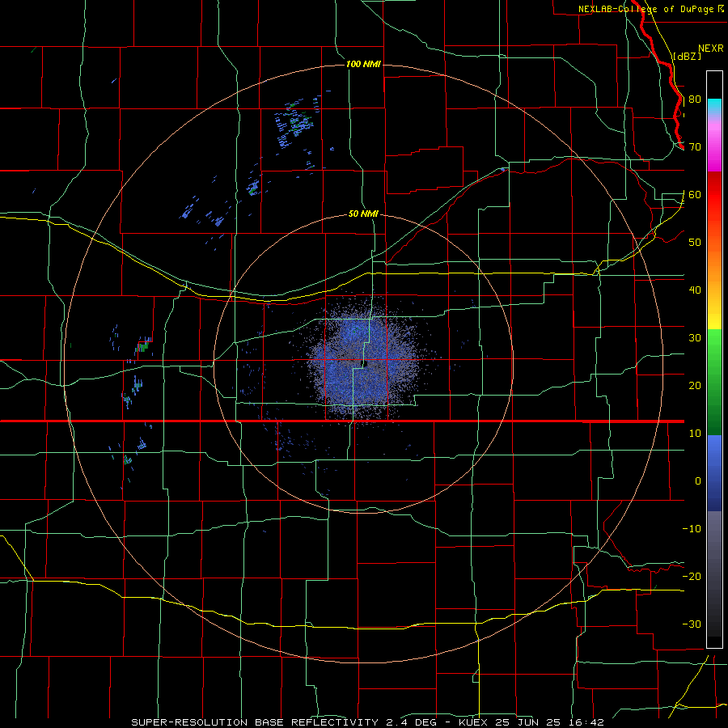728x728 pixels.
Task: Click the black radar site marker at center
Action: tap(365, 363)
